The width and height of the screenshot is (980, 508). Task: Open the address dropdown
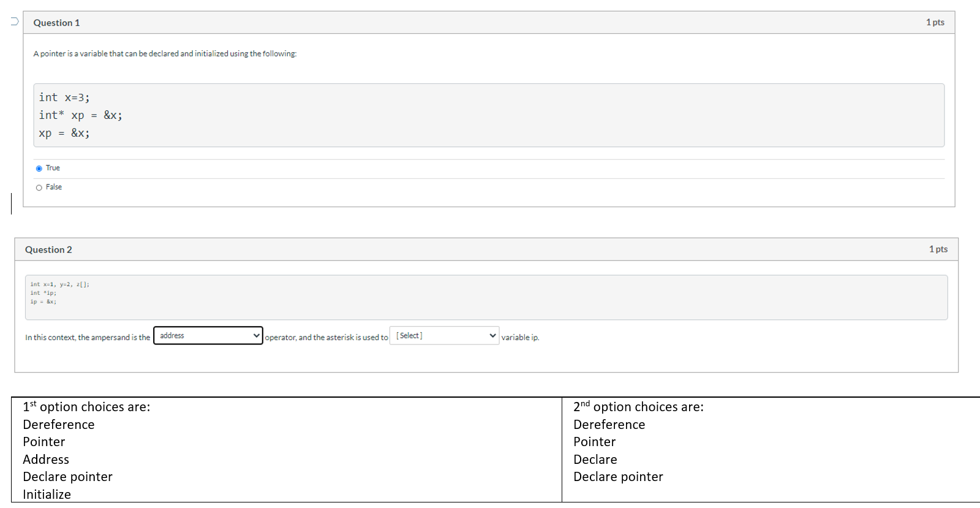208,336
